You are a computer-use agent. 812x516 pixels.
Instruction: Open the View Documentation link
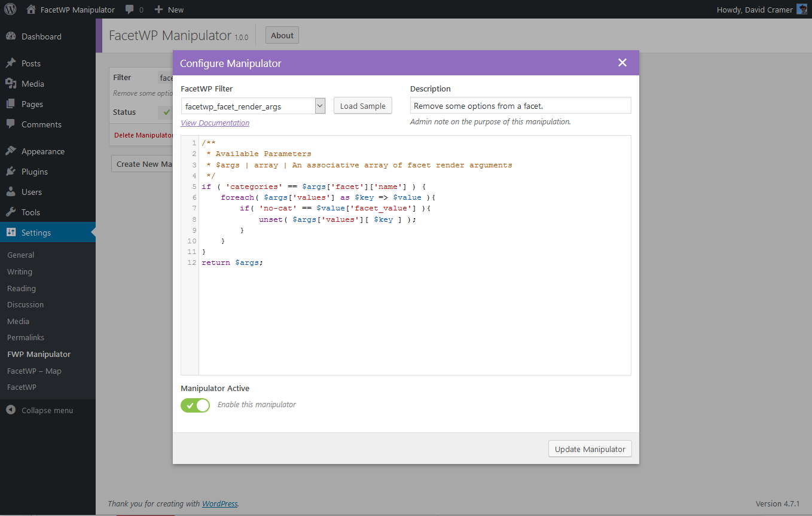coord(215,123)
